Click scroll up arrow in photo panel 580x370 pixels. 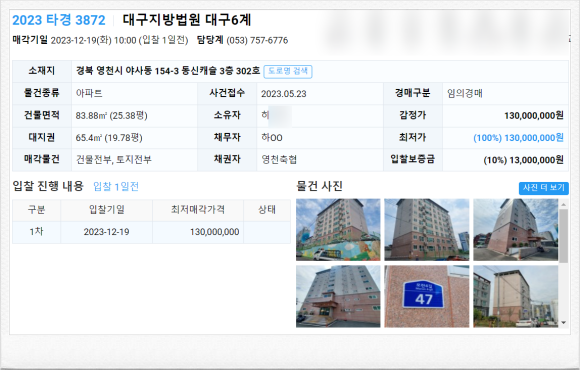click(563, 204)
